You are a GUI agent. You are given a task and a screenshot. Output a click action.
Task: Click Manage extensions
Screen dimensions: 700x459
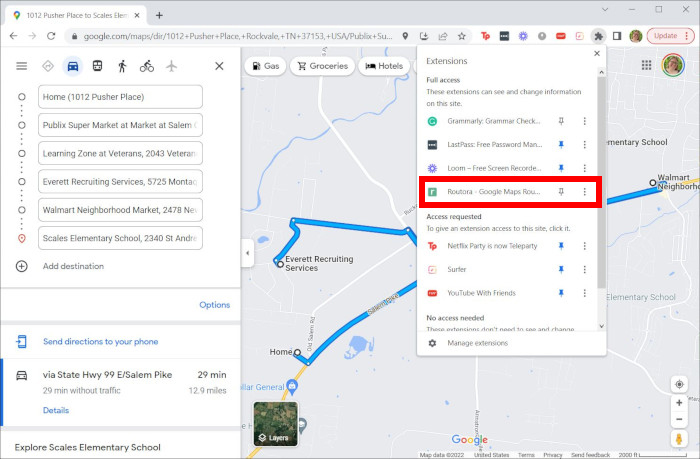477,343
